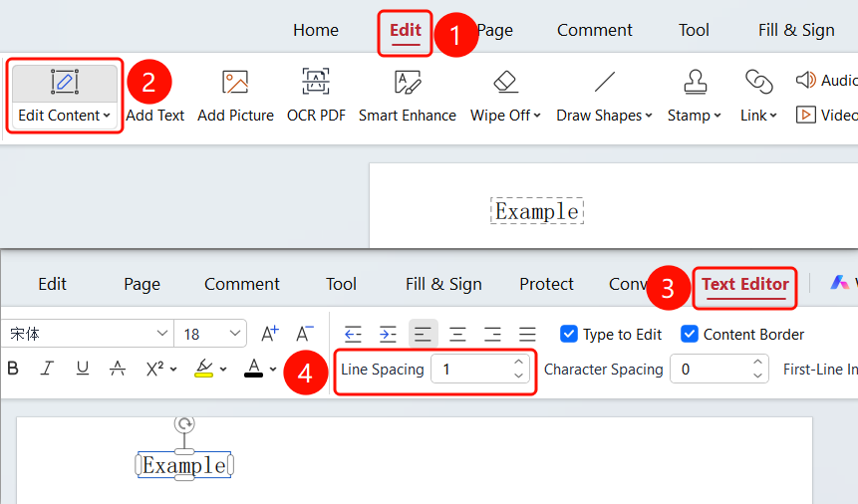858x504 pixels.
Task: Select the Wipe Off eraser icon
Action: click(505, 82)
